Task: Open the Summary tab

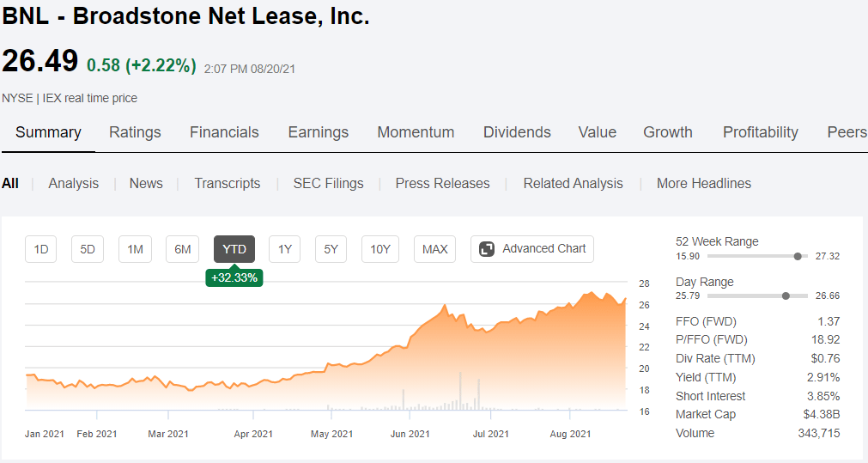Action: pos(48,132)
